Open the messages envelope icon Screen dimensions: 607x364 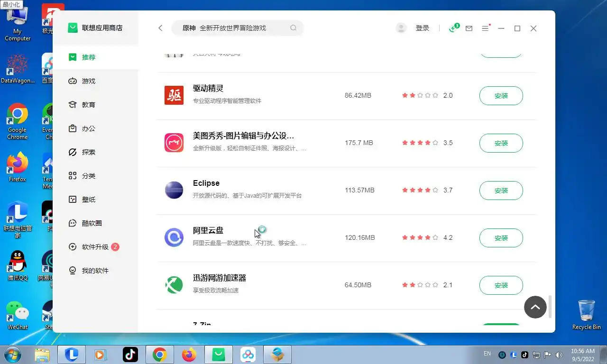coord(469,28)
